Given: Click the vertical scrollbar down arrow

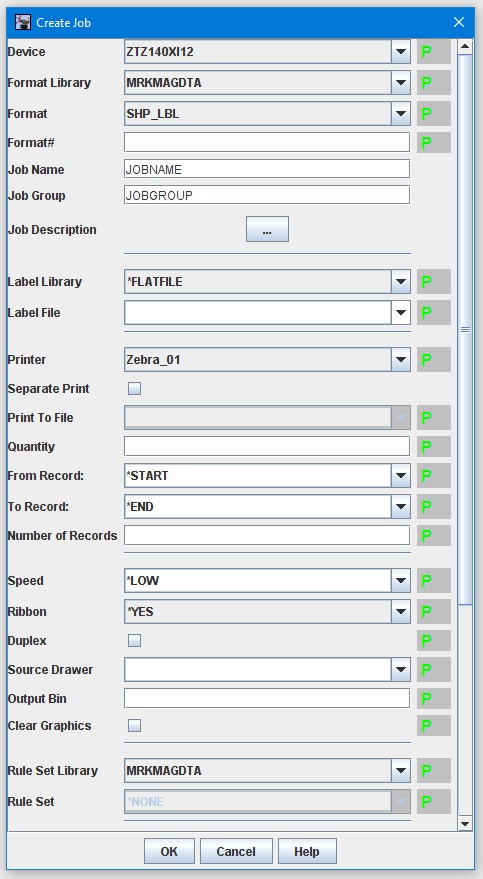Looking at the screenshot, I should tap(465, 824).
